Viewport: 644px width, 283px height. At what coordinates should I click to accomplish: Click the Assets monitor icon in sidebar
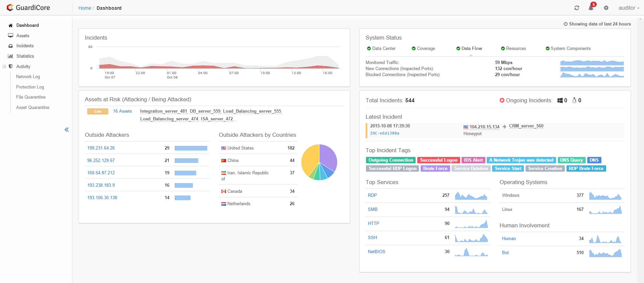pyautogui.click(x=10, y=36)
